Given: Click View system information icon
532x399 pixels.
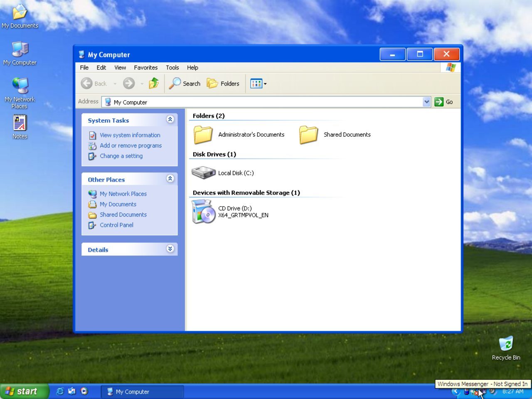Looking at the screenshot, I should (92, 135).
